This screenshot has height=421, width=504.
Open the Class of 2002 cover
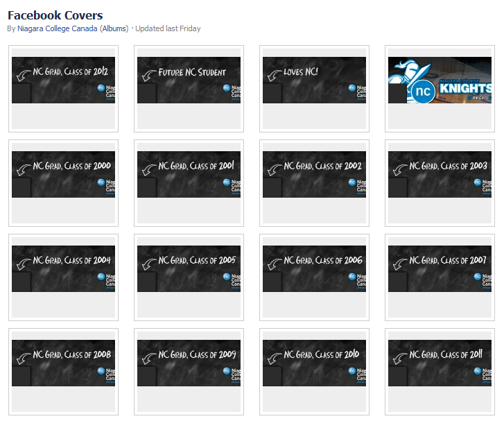click(314, 183)
